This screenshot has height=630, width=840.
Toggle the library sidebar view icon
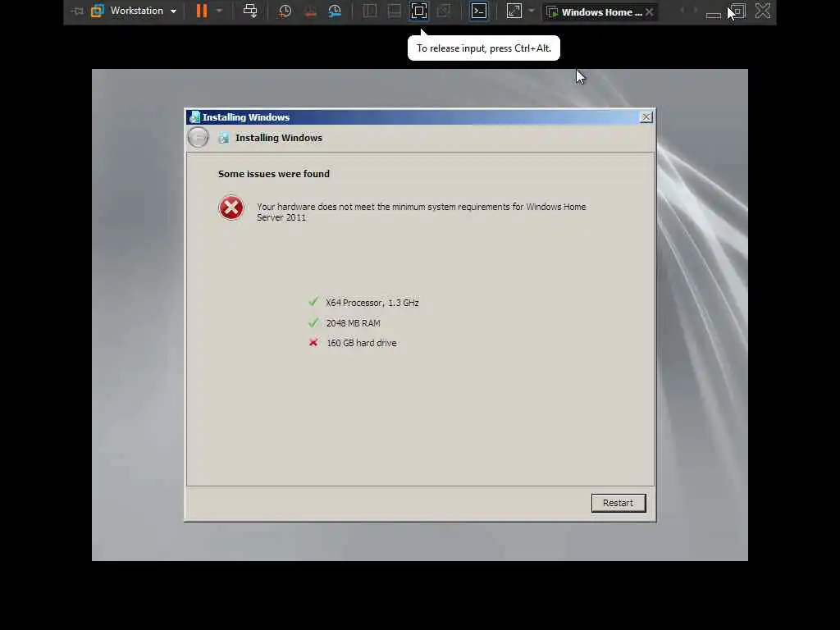[x=370, y=11]
